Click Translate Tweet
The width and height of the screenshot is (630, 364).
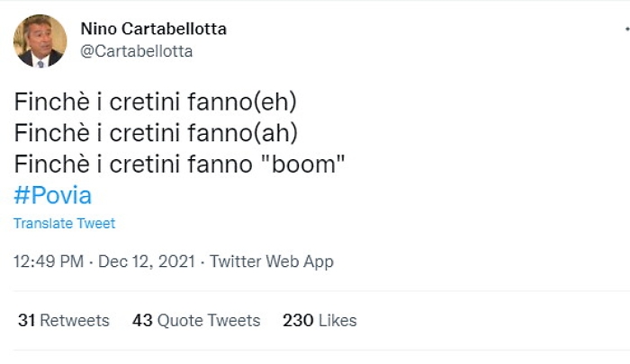click(x=64, y=223)
